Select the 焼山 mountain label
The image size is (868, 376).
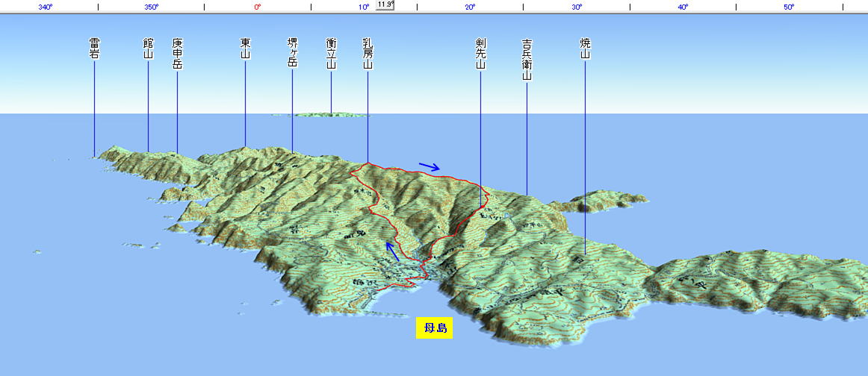tap(585, 48)
